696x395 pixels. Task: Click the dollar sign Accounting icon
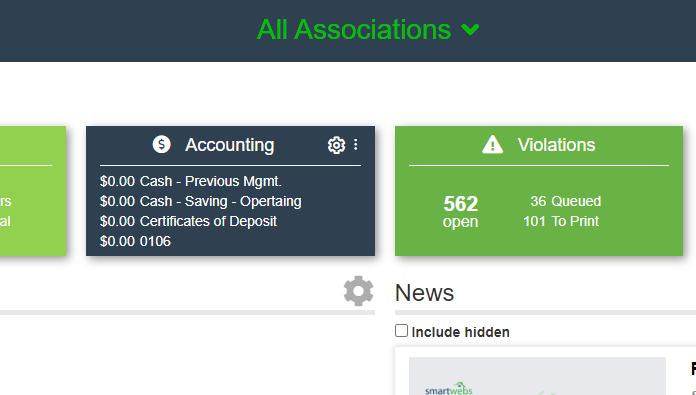click(x=162, y=144)
